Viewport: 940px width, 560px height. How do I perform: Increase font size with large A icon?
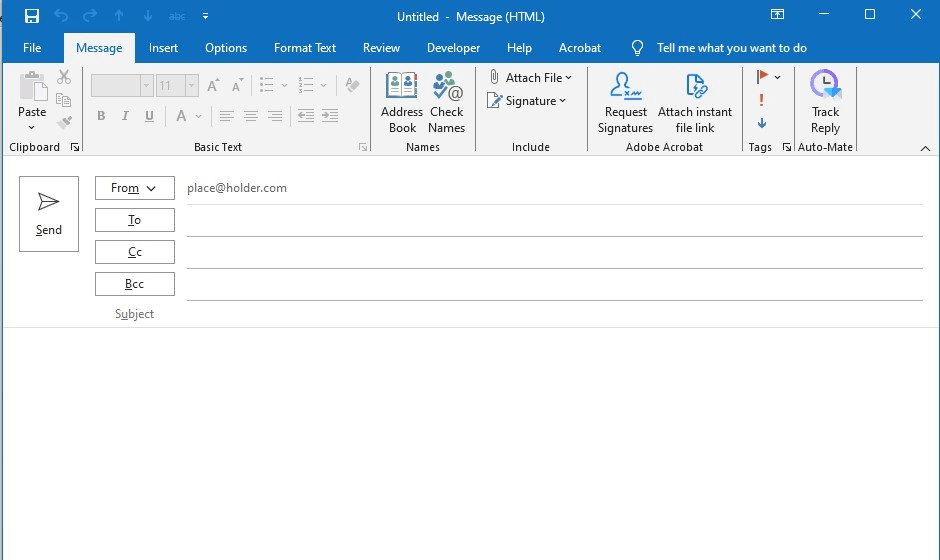point(213,85)
